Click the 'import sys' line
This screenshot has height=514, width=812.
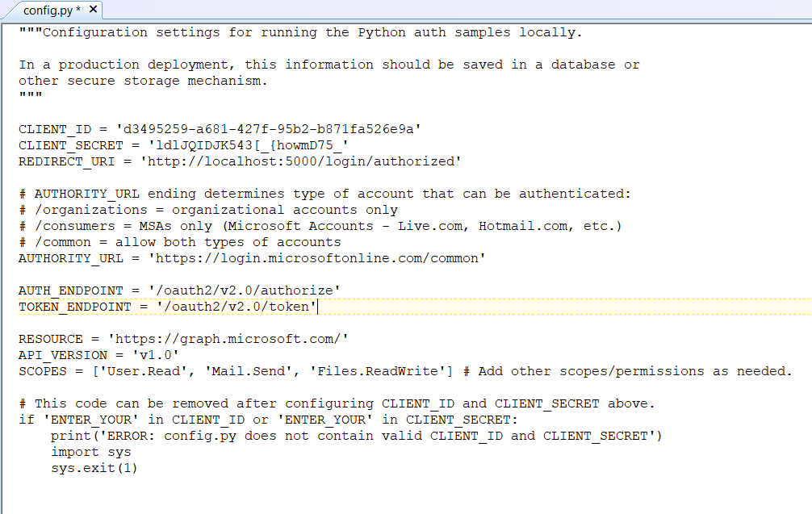[x=91, y=452]
